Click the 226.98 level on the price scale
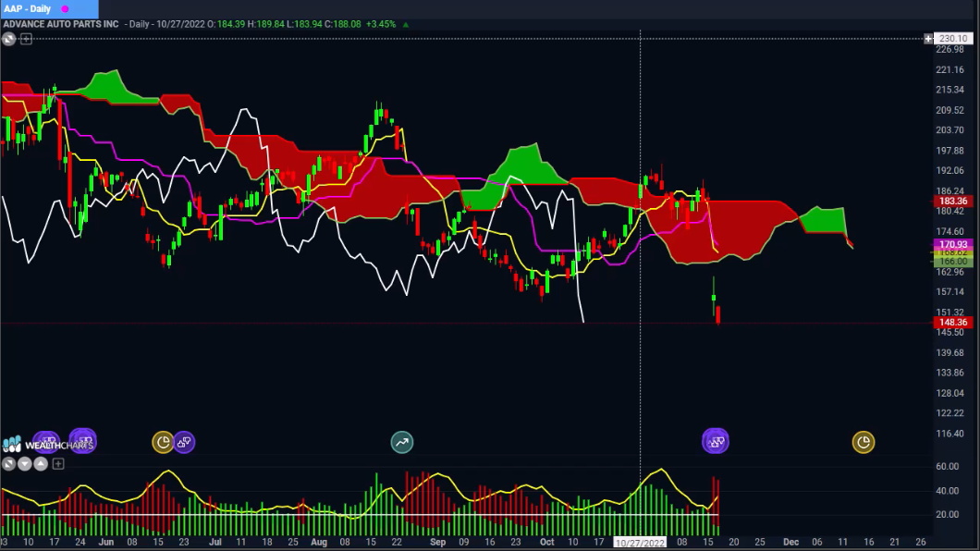The image size is (980, 551). pos(950,49)
